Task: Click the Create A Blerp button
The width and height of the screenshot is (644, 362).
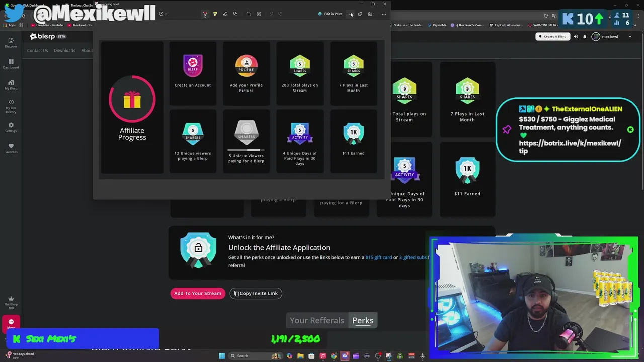Action: (x=552, y=36)
